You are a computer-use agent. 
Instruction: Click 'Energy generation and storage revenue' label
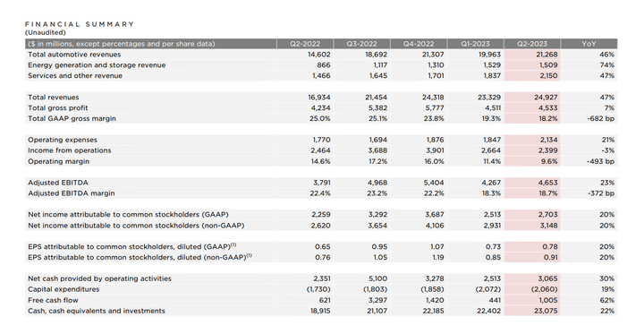click(97, 65)
